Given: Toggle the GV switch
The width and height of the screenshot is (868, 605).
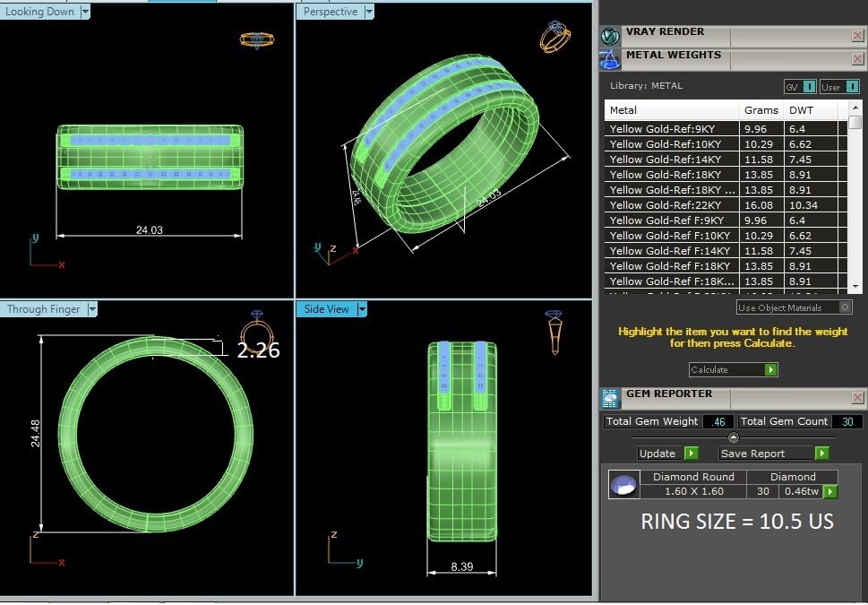Looking at the screenshot, I should click(x=809, y=87).
